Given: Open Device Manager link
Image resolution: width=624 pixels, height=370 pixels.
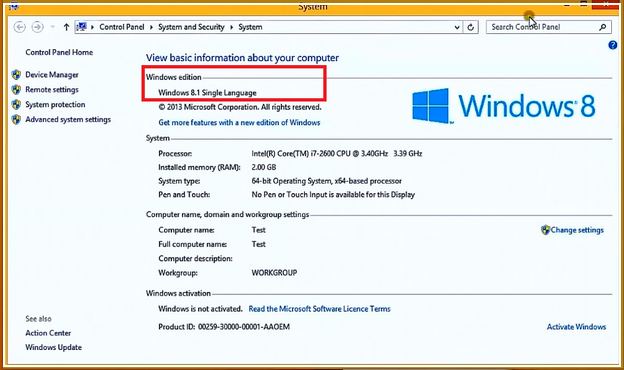Looking at the screenshot, I should pyautogui.click(x=52, y=75).
